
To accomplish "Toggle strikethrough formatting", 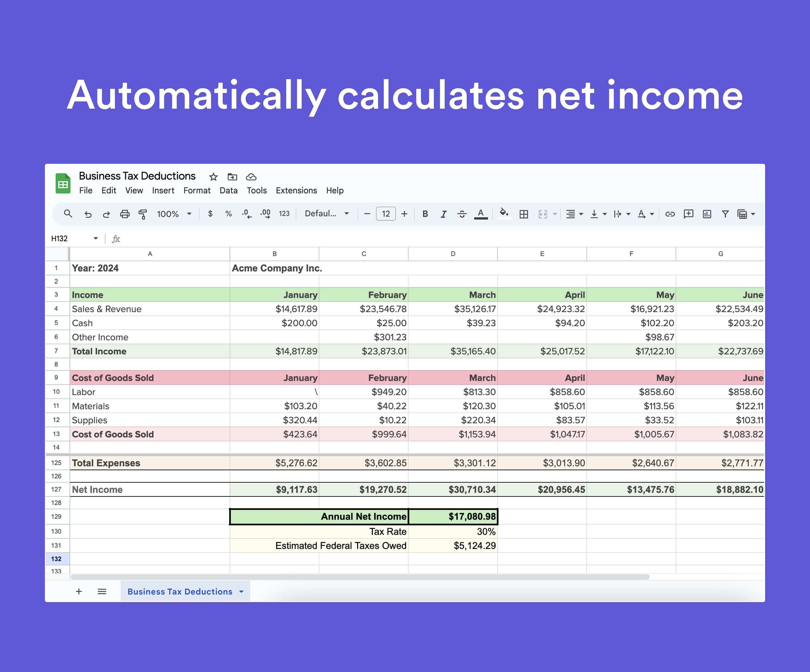I will point(462,214).
